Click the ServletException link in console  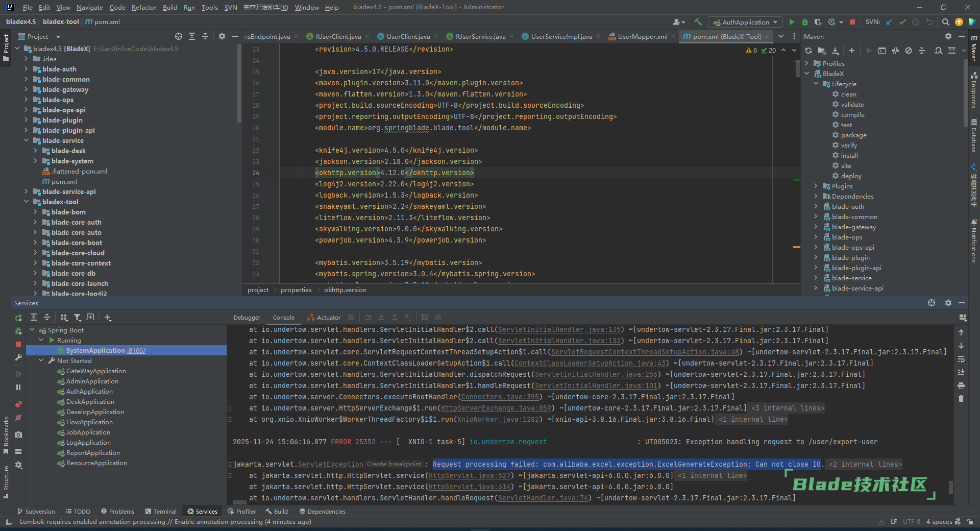330,464
